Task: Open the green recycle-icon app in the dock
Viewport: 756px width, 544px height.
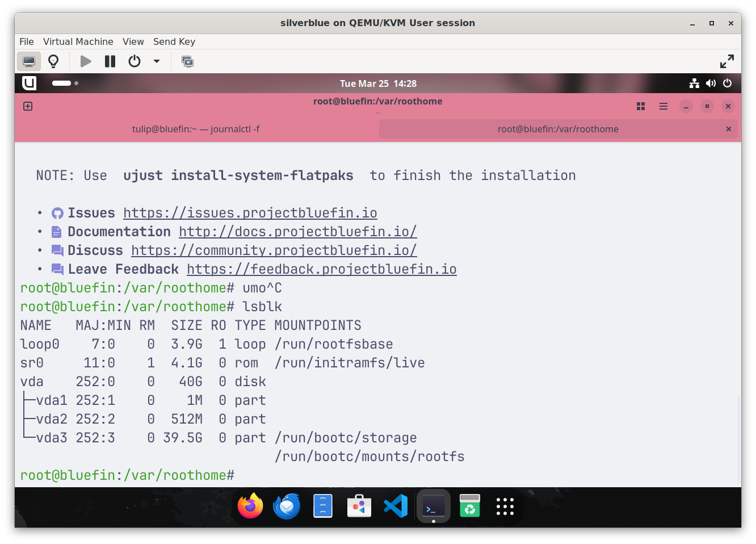Action: pyautogui.click(x=470, y=506)
